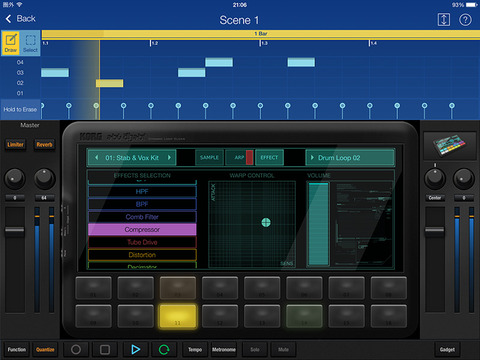The image size is (480, 360).
Task: Trigger drum pad 16
Action: (x=389, y=316)
